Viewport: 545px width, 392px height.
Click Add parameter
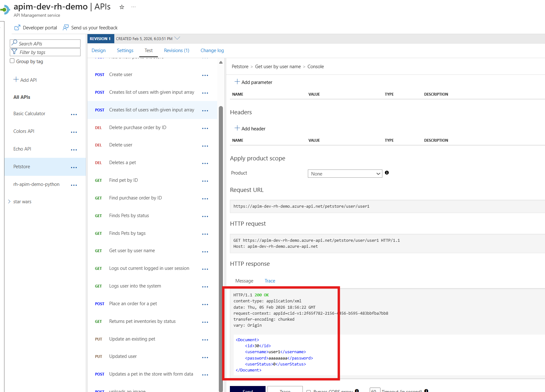[x=253, y=82]
